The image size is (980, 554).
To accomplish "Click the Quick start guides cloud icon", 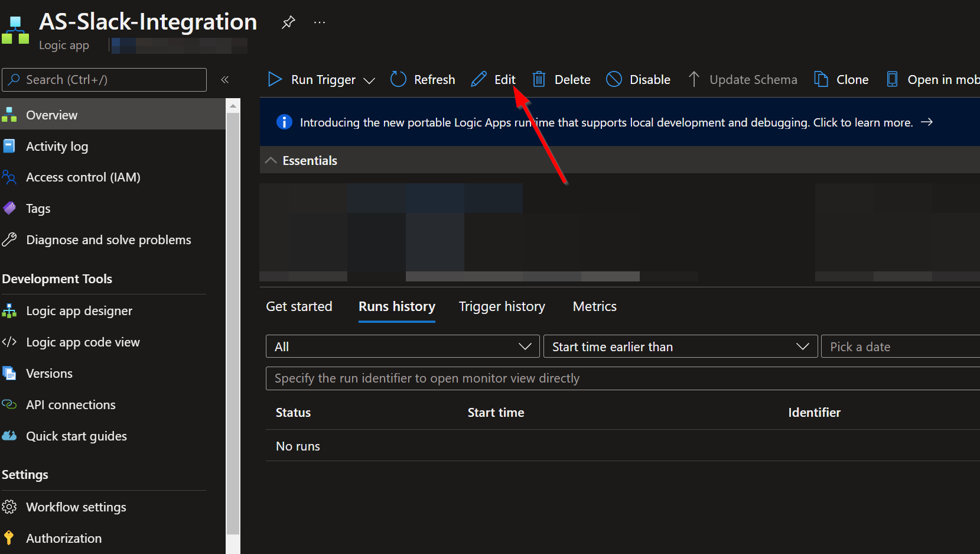I will [x=9, y=436].
